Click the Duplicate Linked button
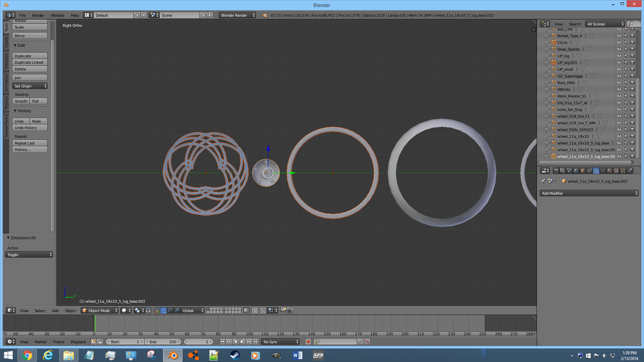Viewport: 644px width, 362px height. (x=30, y=62)
